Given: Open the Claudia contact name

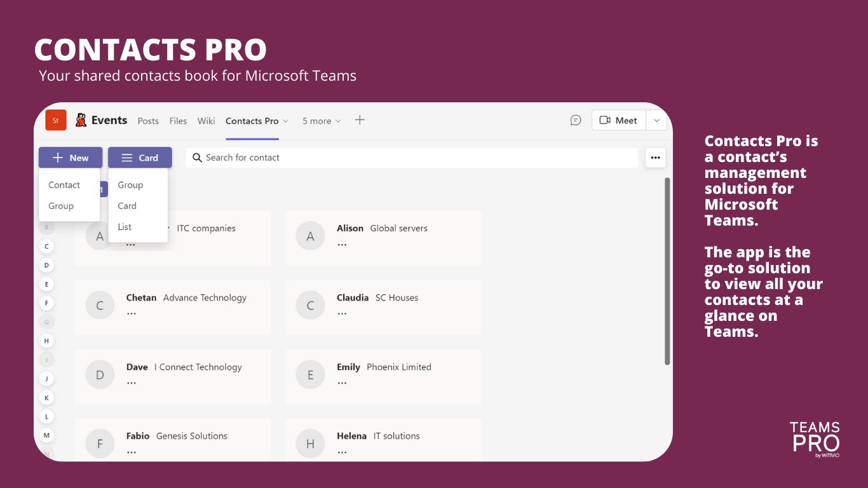Looking at the screenshot, I should (353, 297).
